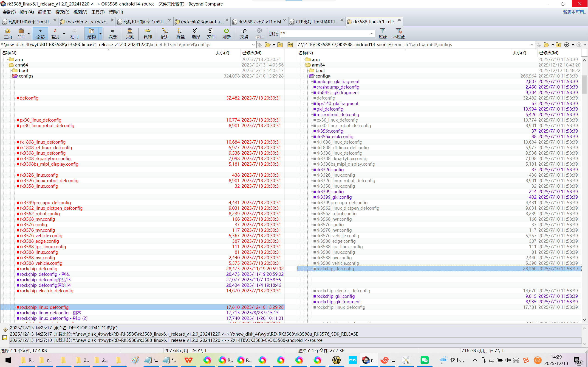Screen dimensions: 588x367
Task: Open the Tools (工具) menu
Action: coord(98,12)
